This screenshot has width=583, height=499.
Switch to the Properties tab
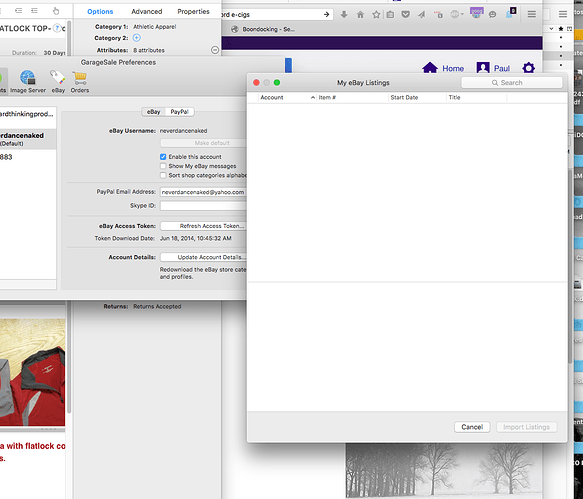click(x=193, y=12)
